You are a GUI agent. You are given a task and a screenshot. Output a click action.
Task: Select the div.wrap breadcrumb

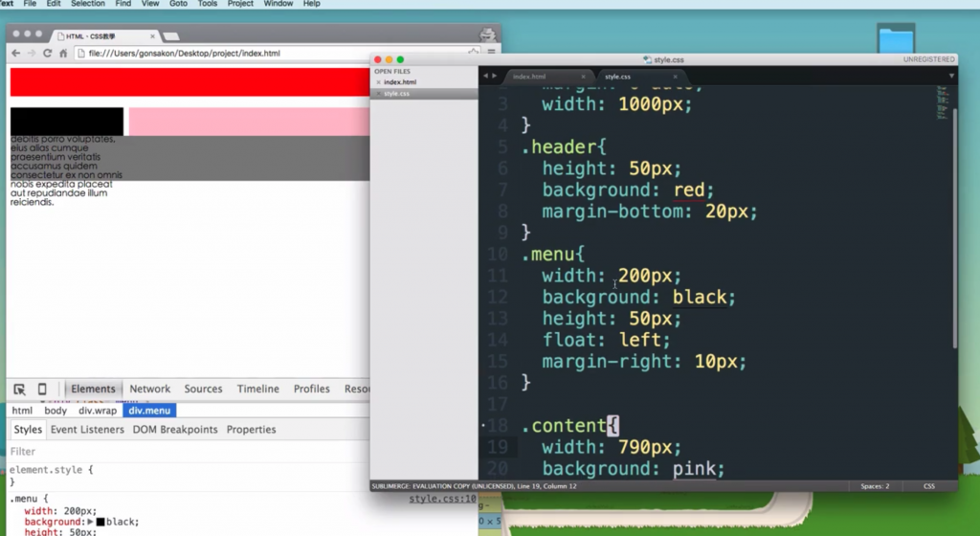coord(98,411)
